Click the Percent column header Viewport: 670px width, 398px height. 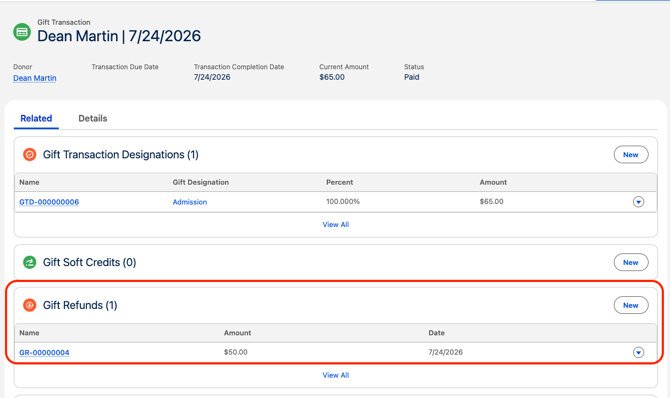tap(340, 182)
